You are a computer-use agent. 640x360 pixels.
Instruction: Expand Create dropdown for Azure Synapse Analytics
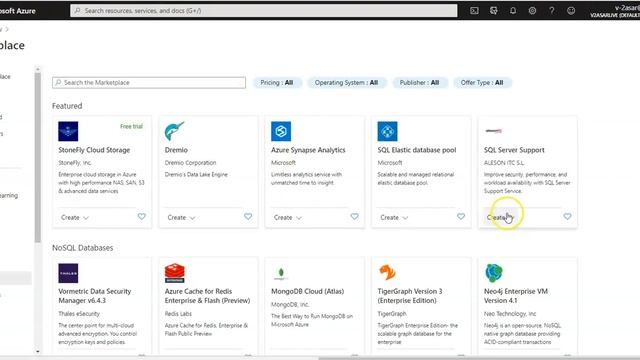(x=288, y=218)
